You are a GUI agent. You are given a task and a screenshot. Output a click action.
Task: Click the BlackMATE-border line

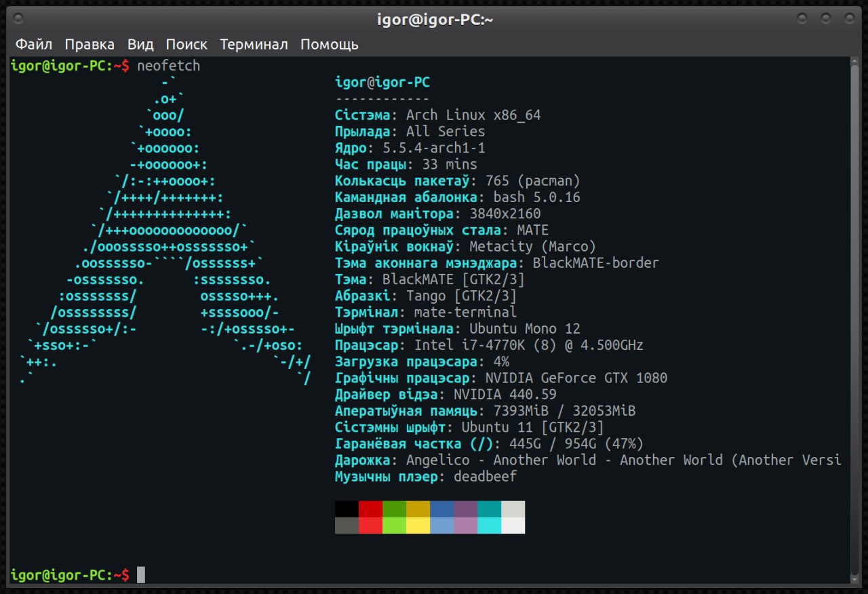pyautogui.click(x=497, y=262)
